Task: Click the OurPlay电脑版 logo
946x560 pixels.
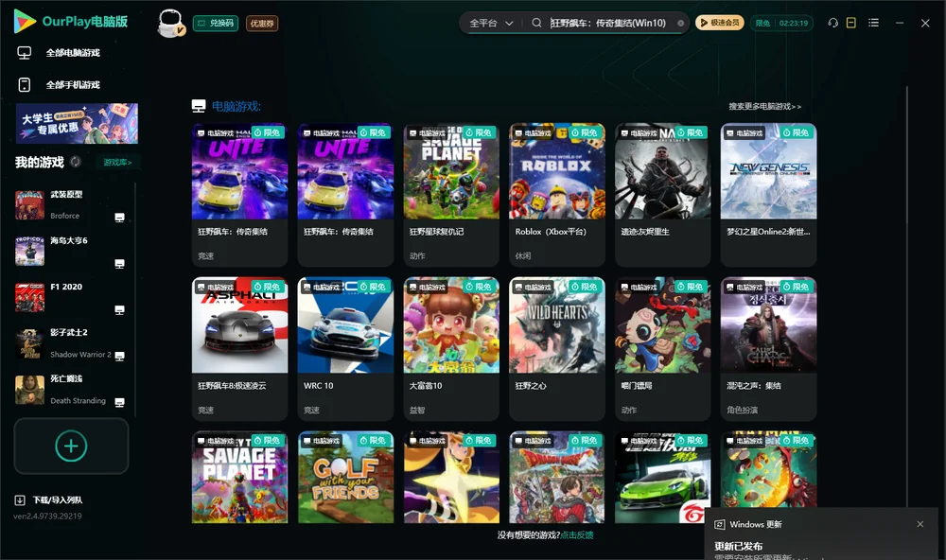Action: point(70,21)
